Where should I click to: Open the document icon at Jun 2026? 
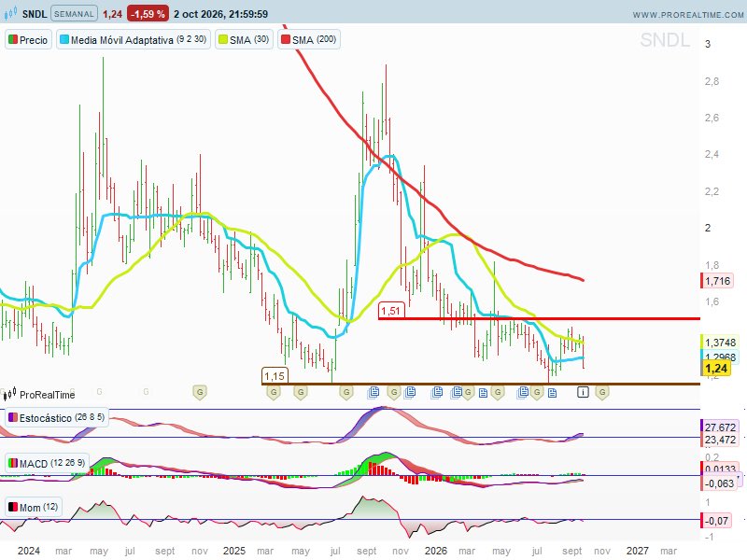(523, 392)
